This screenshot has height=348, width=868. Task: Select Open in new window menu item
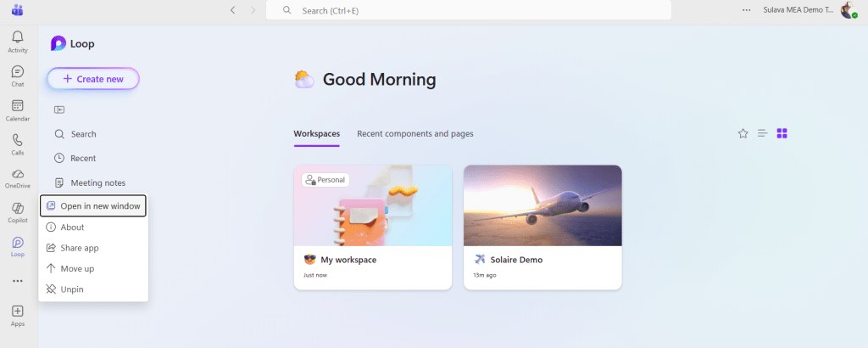93,206
